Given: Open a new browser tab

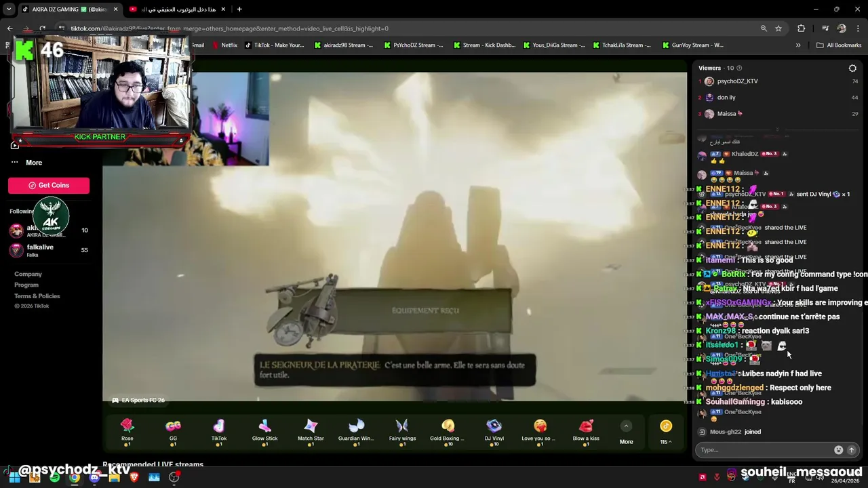Looking at the screenshot, I should click(239, 9).
